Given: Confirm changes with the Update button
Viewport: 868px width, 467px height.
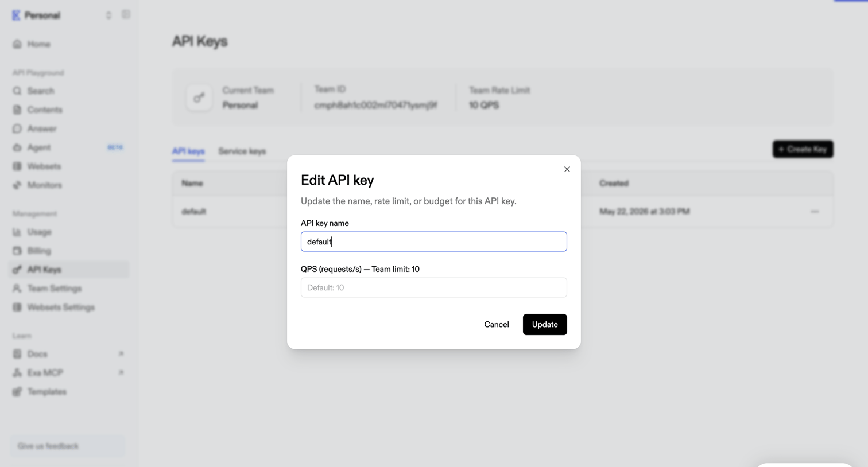Looking at the screenshot, I should tap(544, 325).
